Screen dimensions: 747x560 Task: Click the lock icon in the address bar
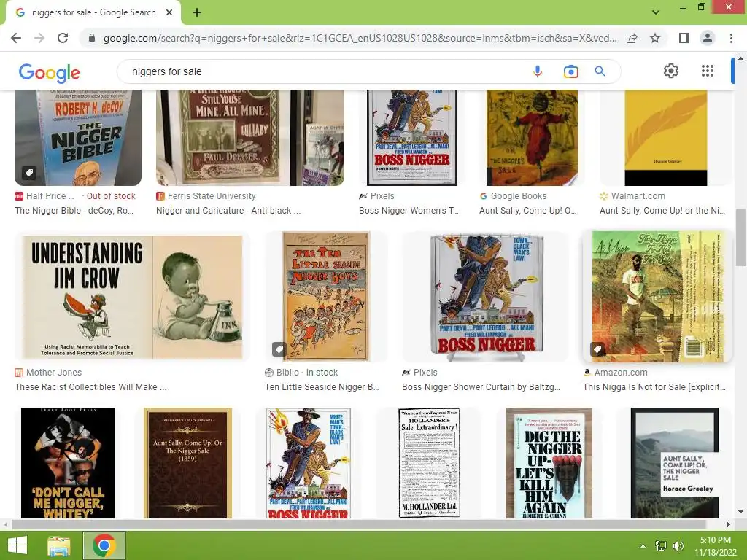[x=91, y=38]
